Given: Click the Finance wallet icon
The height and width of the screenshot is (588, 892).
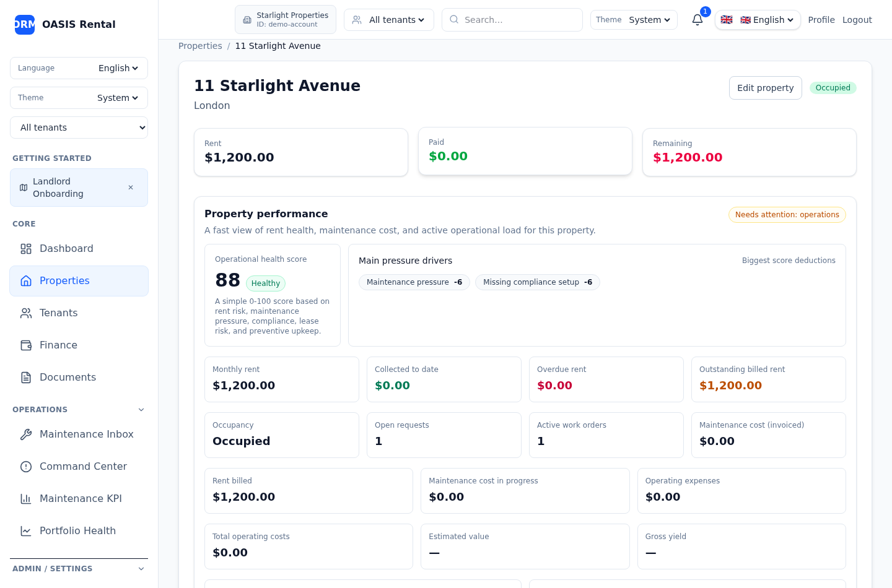Looking at the screenshot, I should pos(26,345).
